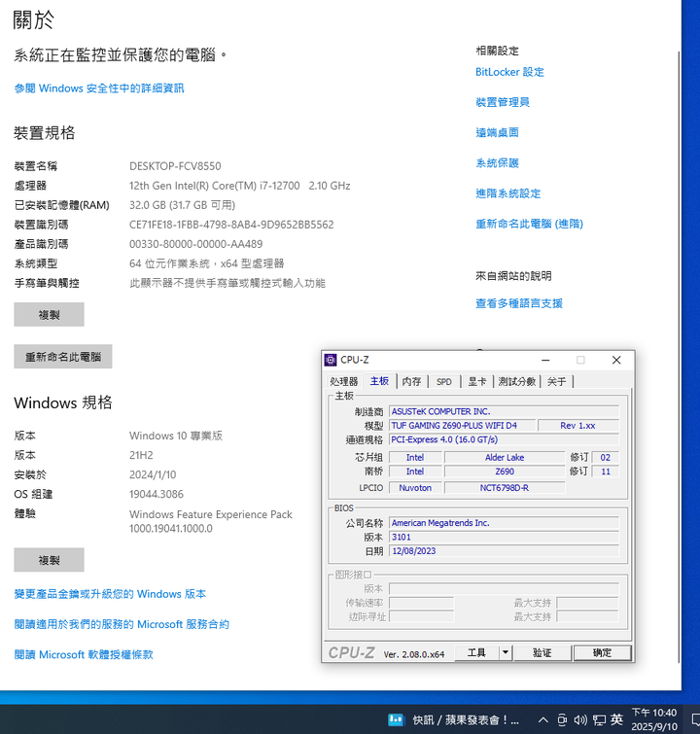
Task: Click the install date 2024/1/10
Action: 153,474
